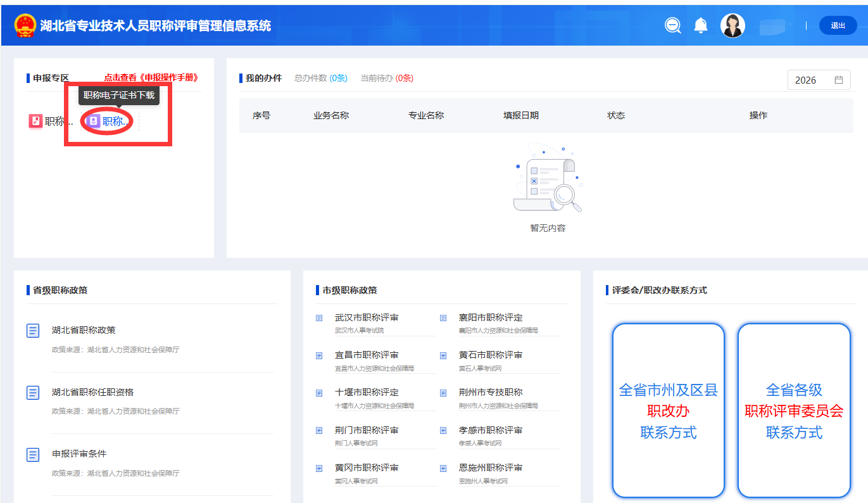Open 全省市州及区县职改办联系方式 card
This screenshot has height=503, width=868.
668,411
